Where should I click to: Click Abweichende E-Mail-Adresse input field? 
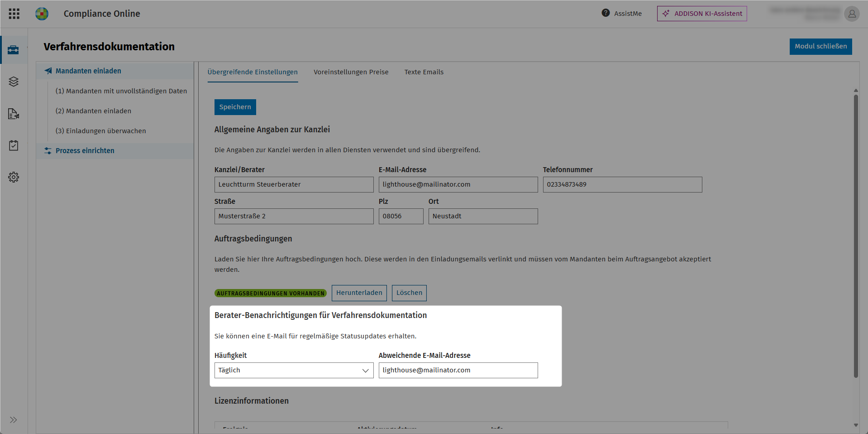[x=458, y=370]
